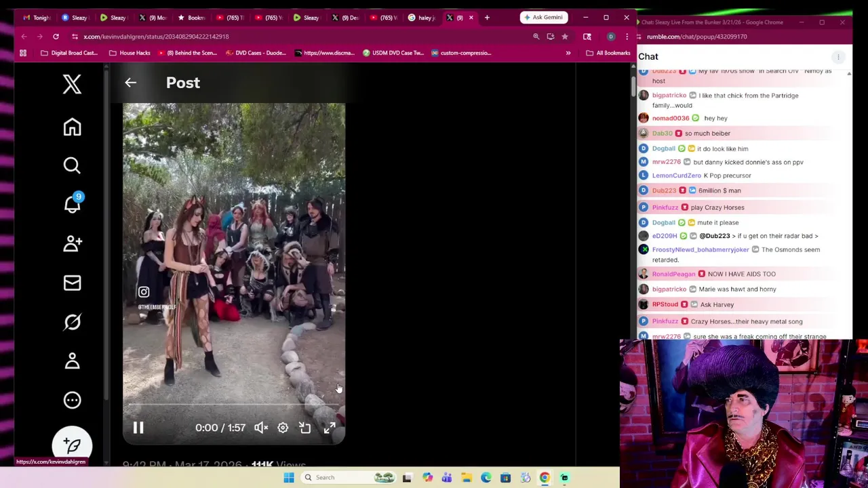Navigate forward in Chrome toolbar
The image size is (868, 488).
point(40,37)
